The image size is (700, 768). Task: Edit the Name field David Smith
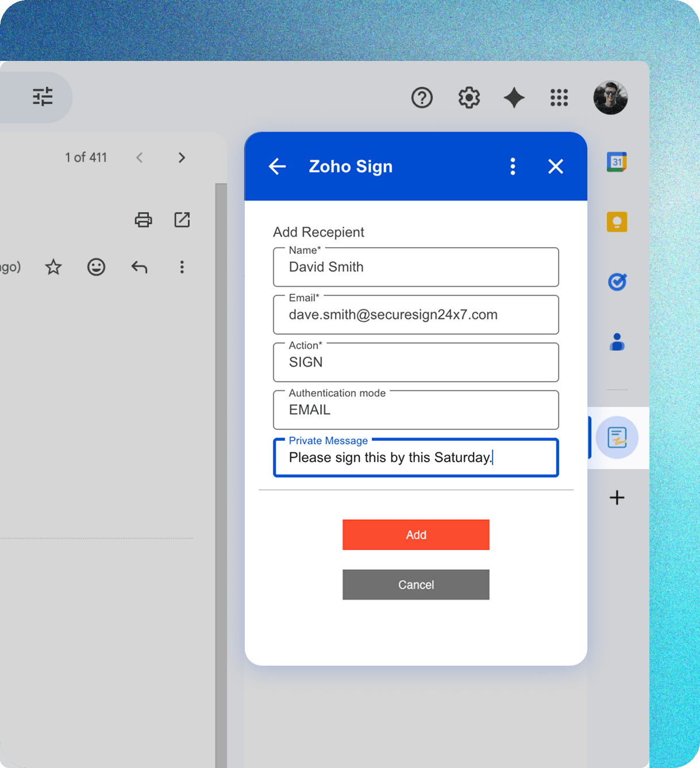[416, 267]
